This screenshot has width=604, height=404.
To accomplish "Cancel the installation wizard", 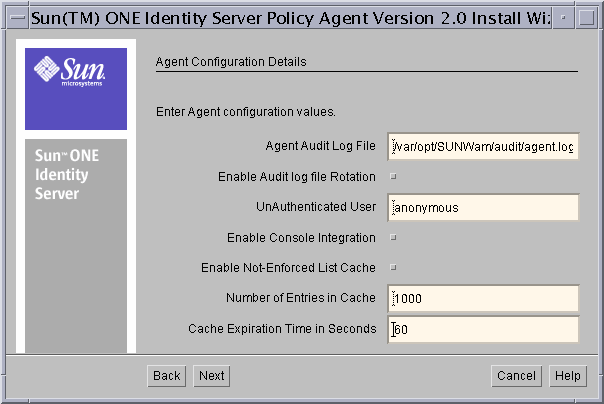I will 516,376.
